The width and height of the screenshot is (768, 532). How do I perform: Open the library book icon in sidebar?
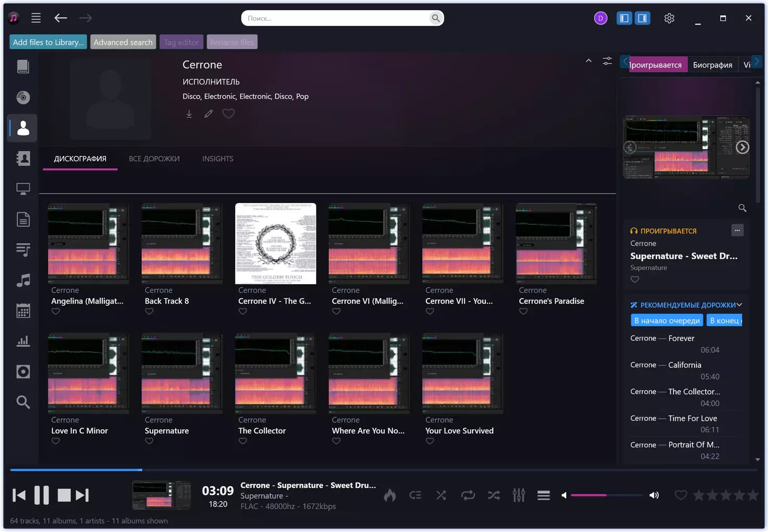click(x=23, y=67)
